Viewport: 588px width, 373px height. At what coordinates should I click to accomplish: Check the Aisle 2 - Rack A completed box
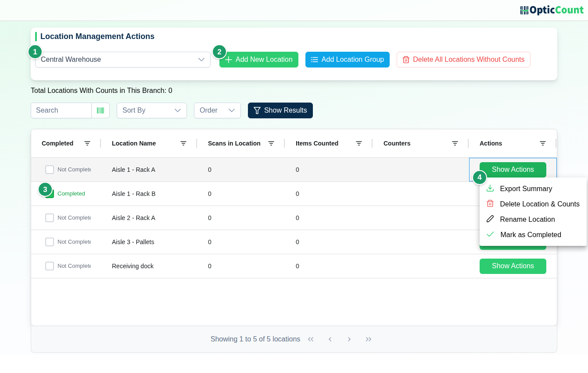(x=50, y=218)
